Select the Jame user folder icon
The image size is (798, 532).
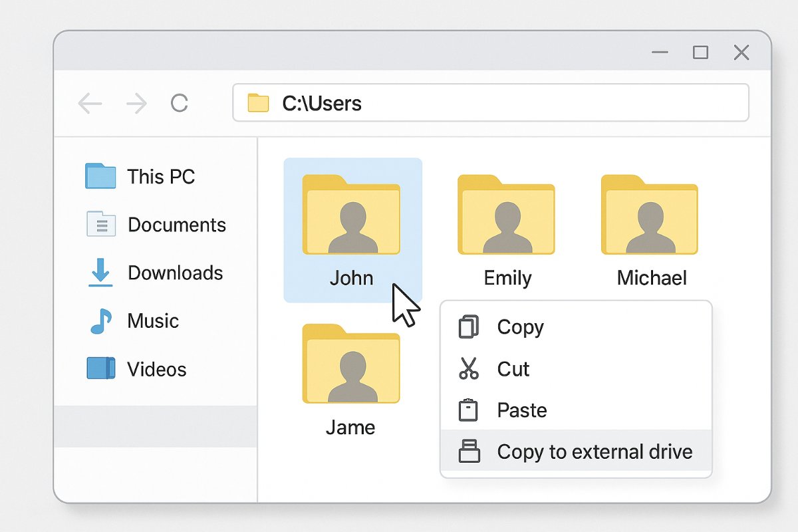point(351,364)
